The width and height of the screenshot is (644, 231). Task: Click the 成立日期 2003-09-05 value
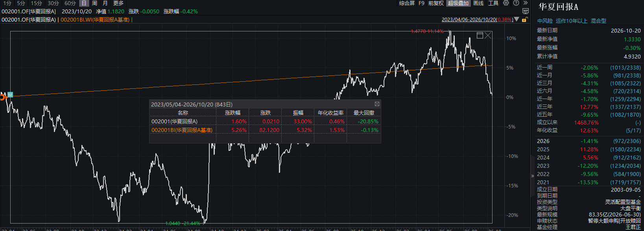[626, 190]
